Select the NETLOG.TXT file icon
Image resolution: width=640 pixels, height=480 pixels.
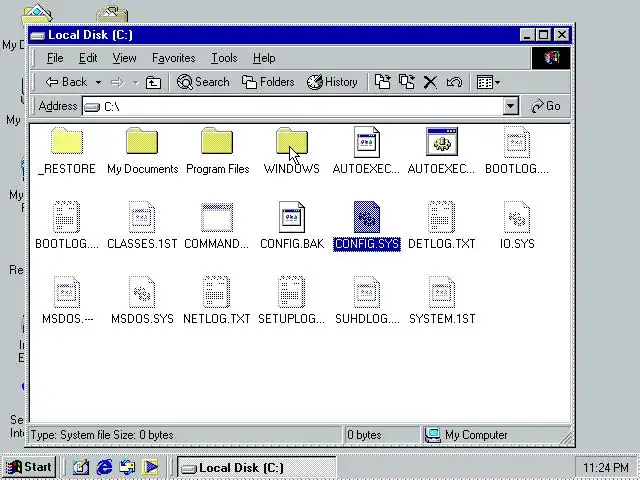pos(217,292)
